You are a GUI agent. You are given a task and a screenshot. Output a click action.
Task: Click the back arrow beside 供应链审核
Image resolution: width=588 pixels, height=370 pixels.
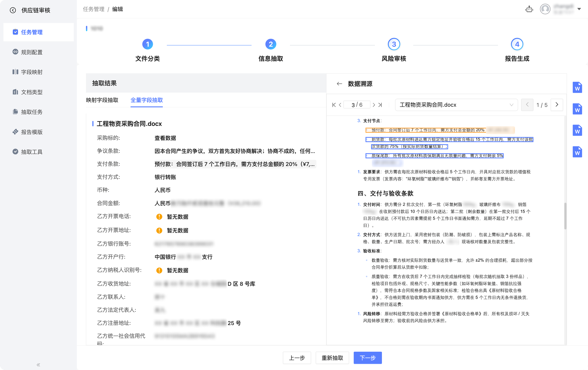pos(13,10)
